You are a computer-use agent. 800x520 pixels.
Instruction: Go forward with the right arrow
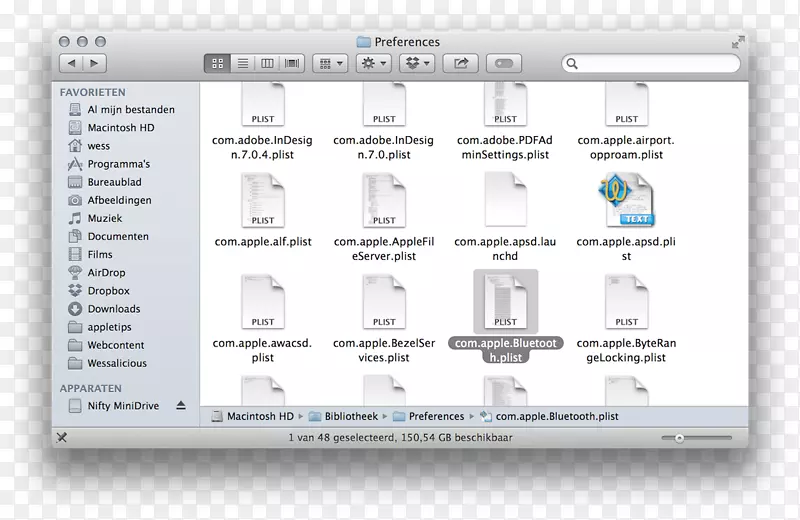pos(94,63)
